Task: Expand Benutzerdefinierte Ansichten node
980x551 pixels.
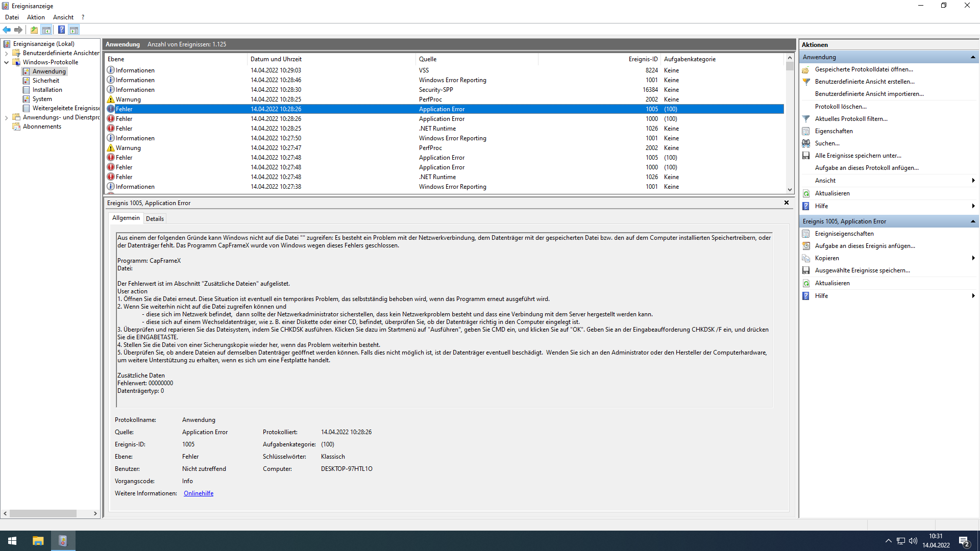Action: pyautogui.click(x=6, y=53)
